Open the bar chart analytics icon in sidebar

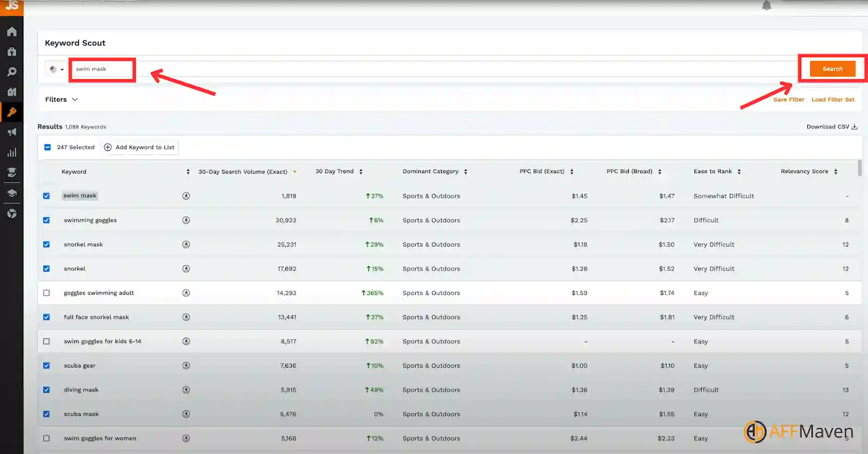pyautogui.click(x=11, y=153)
